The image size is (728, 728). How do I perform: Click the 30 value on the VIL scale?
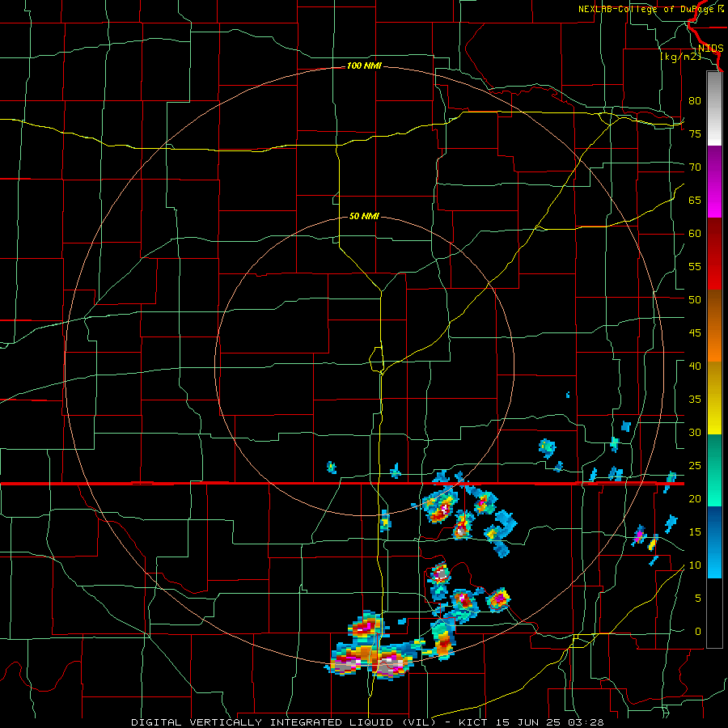tap(695, 432)
